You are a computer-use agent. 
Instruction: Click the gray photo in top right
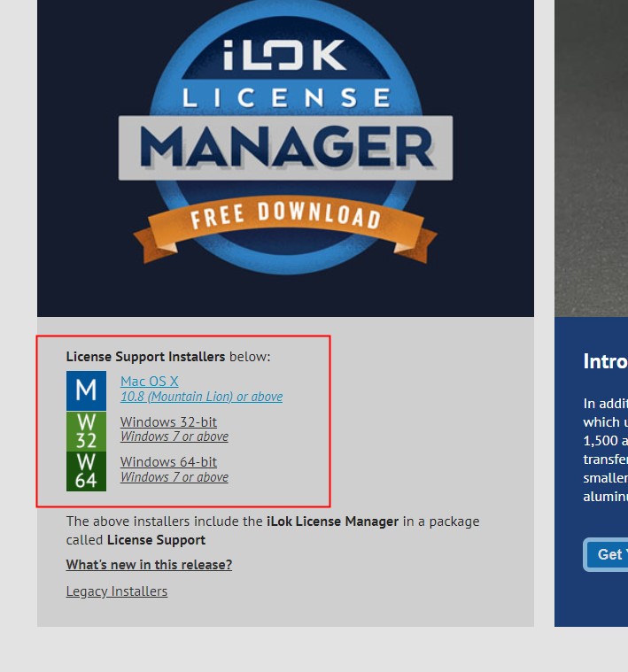tap(591, 158)
